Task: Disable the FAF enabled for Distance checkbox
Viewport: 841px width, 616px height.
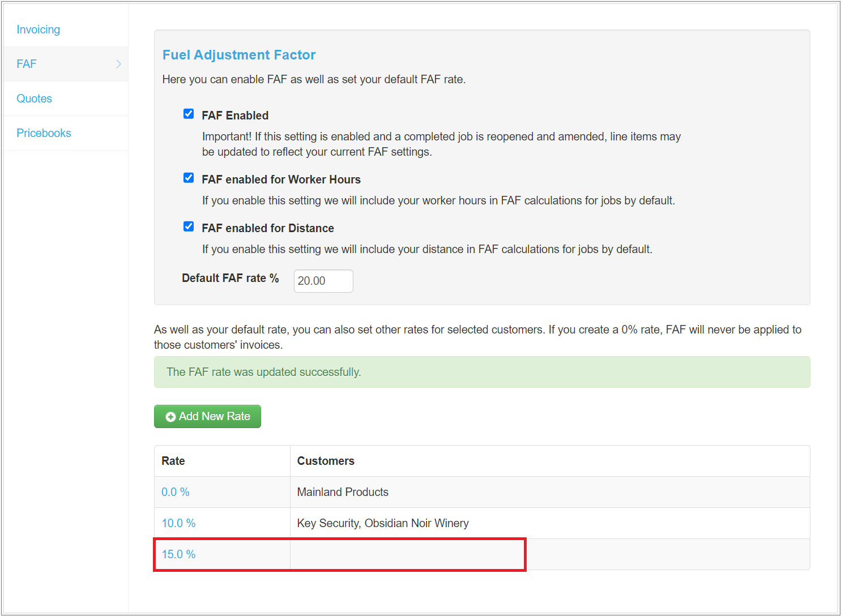Action: (189, 226)
